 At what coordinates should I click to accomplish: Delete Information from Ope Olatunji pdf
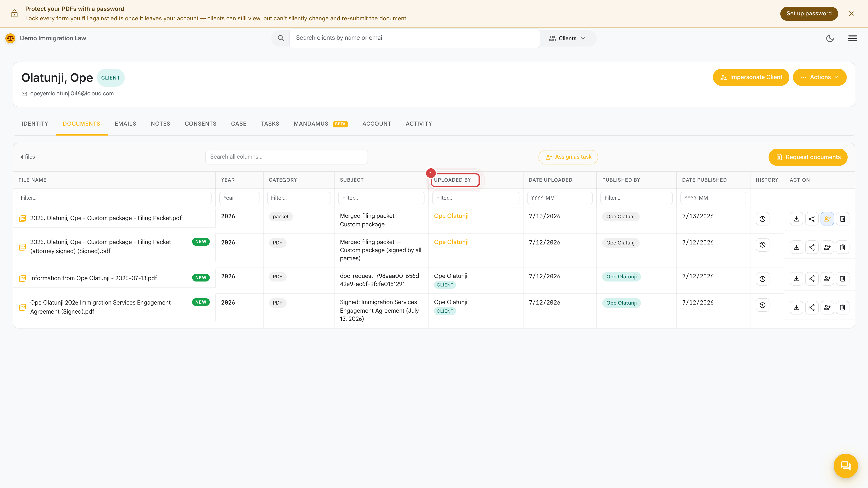843,279
